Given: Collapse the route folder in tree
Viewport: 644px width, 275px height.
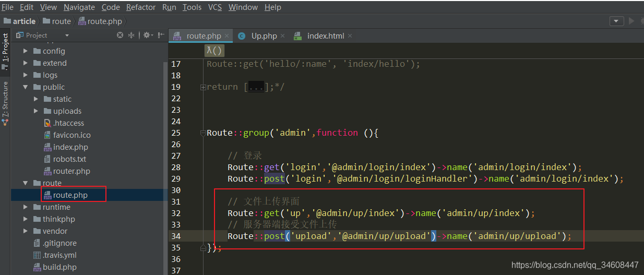Looking at the screenshot, I should [26, 183].
